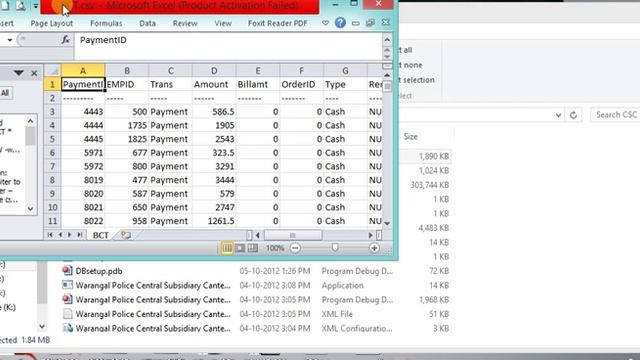Click the horizontal scrollbar thumb in Excel
The width and height of the screenshot is (640, 360).
[x=293, y=235]
